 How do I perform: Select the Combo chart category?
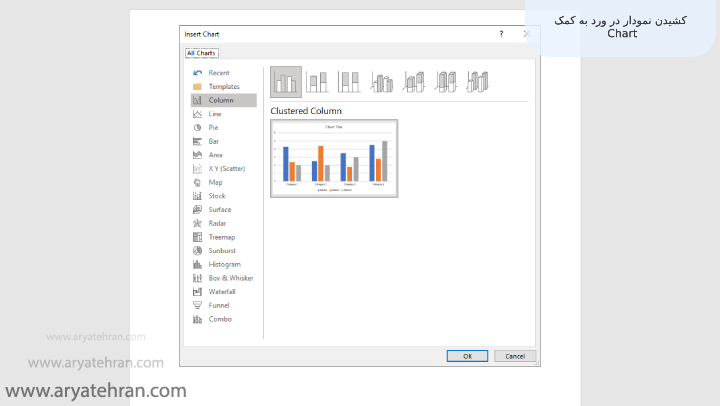(219, 319)
